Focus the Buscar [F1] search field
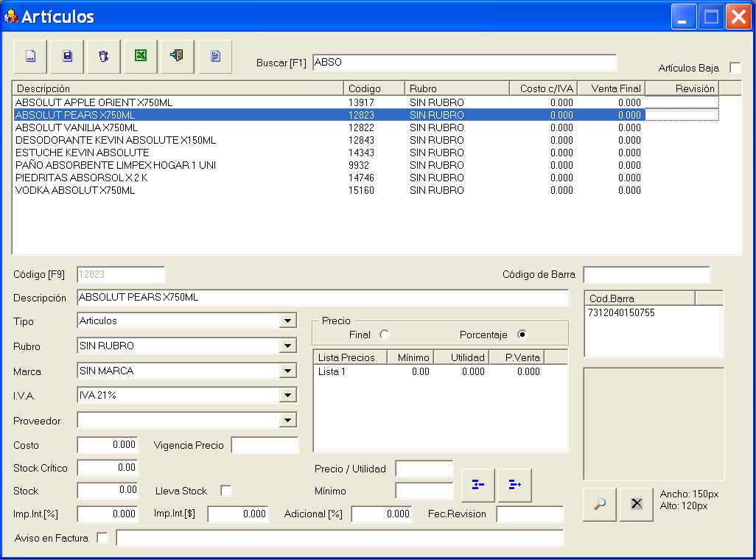The height and width of the screenshot is (560, 756). pyautogui.click(x=465, y=63)
